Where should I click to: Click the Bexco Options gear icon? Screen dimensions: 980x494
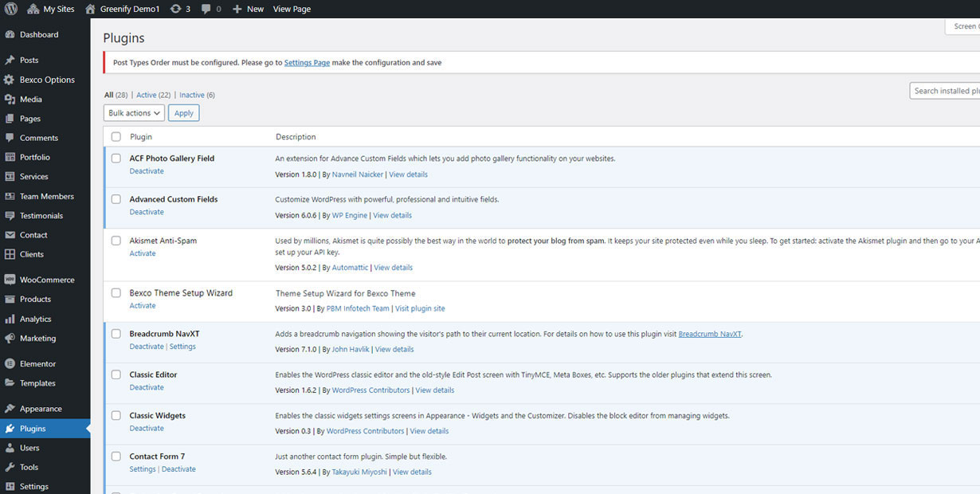click(10, 80)
